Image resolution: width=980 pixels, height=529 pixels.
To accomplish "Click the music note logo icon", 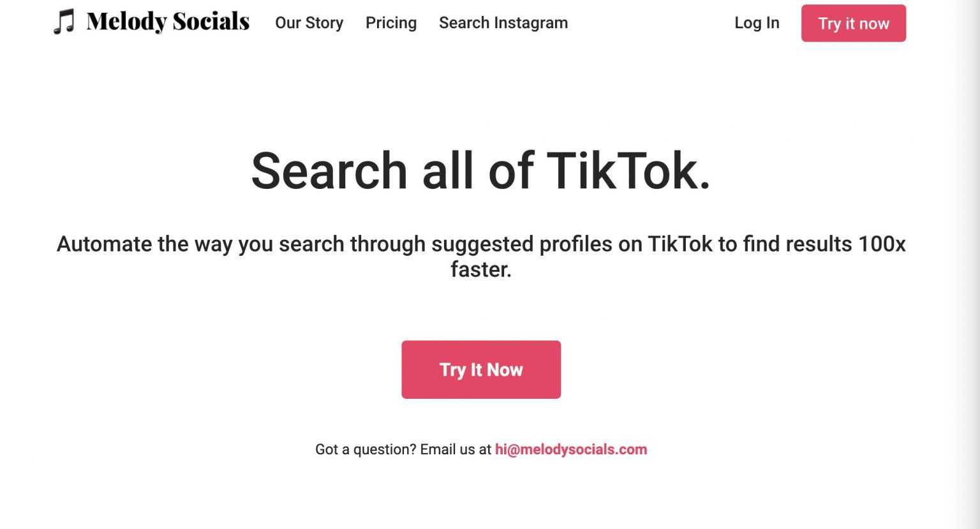I will pyautogui.click(x=64, y=22).
